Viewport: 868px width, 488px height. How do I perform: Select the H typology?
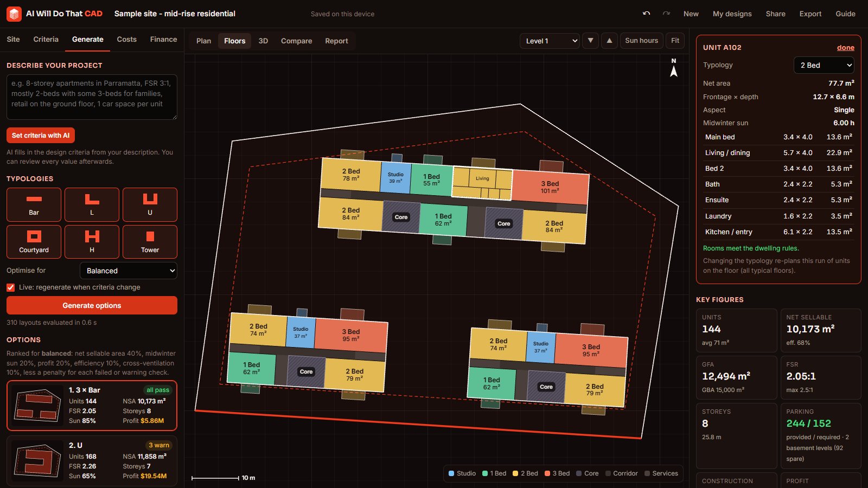92,242
